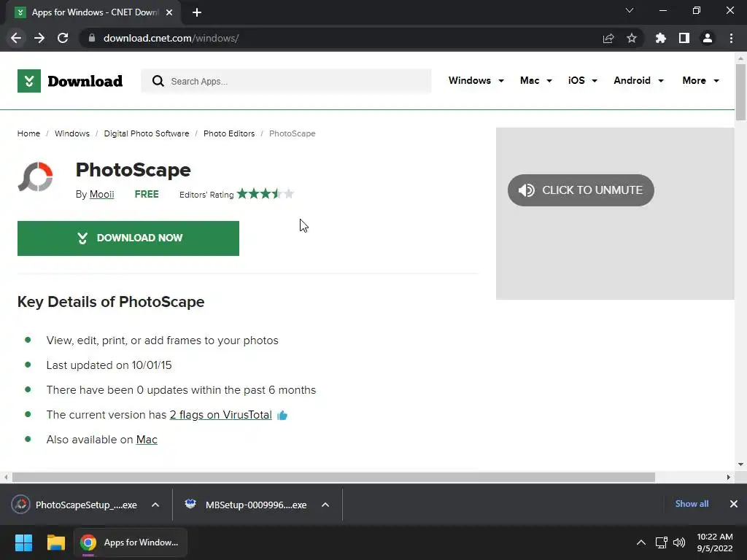Open the Chrome extensions puzzle icon

click(660, 38)
